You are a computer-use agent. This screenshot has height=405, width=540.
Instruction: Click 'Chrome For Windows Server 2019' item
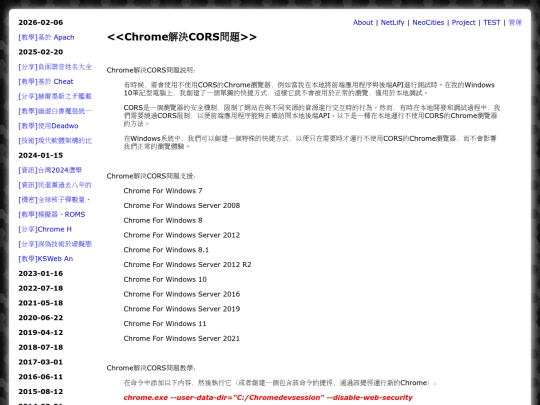pos(182,309)
